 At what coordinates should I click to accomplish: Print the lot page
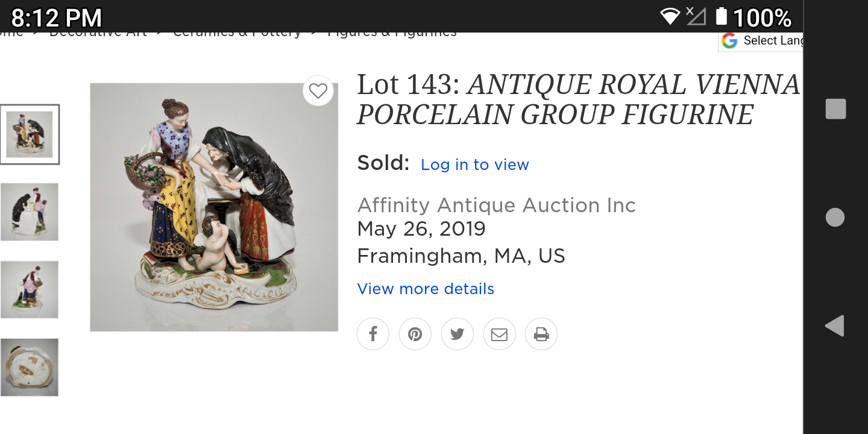tap(541, 334)
